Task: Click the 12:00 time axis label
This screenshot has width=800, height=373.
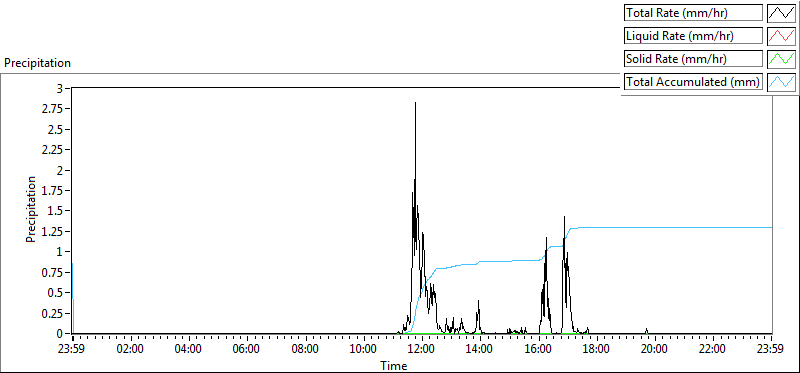Action: coord(422,350)
